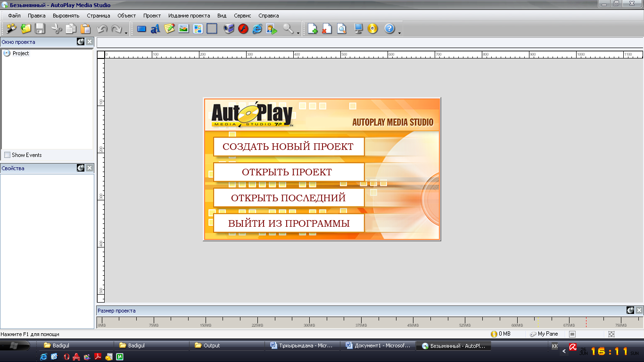Open dropdown arrow next to Redo icon

click(126, 32)
